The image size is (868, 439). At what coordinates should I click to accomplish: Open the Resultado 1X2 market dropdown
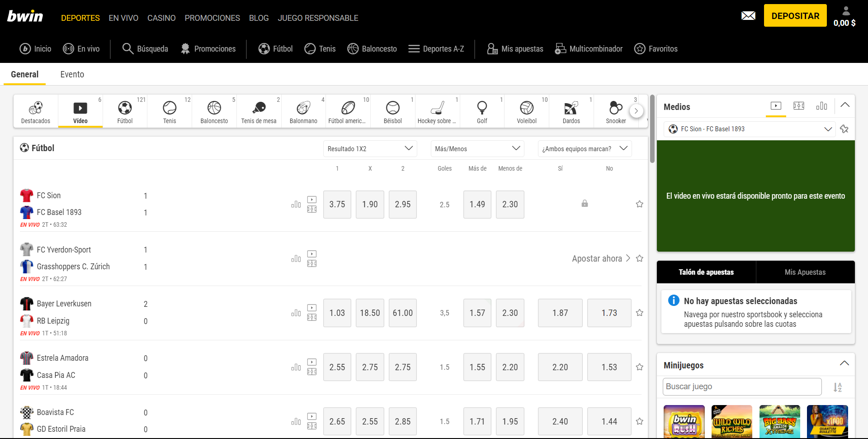point(370,148)
